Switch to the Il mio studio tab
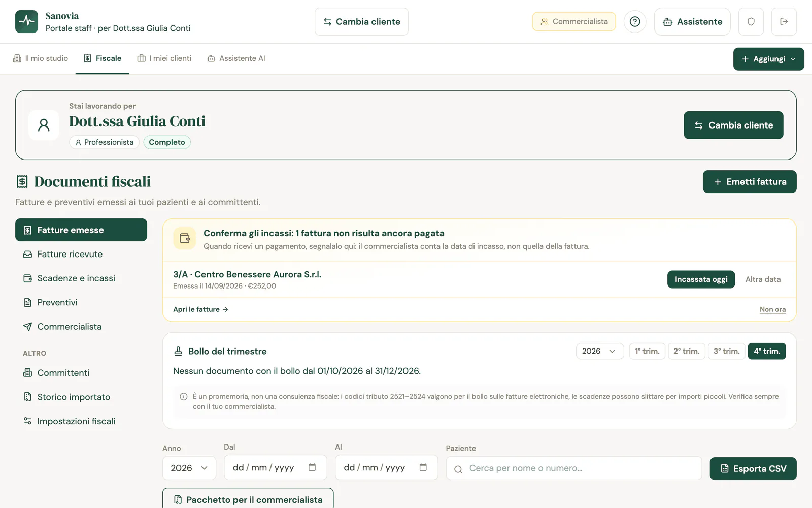Screen dimensions: 812x508 pos(41,58)
